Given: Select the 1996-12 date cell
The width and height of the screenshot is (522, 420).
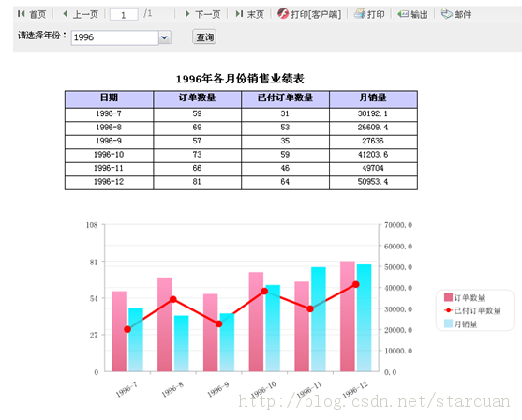Looking at the screenshot, I should (109, 183).
